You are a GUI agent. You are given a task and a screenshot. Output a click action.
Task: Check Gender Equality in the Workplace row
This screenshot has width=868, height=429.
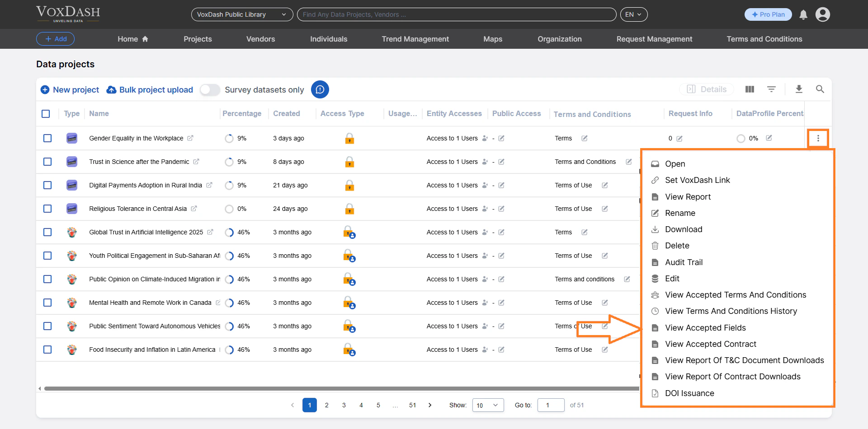(x=47, y=138)
